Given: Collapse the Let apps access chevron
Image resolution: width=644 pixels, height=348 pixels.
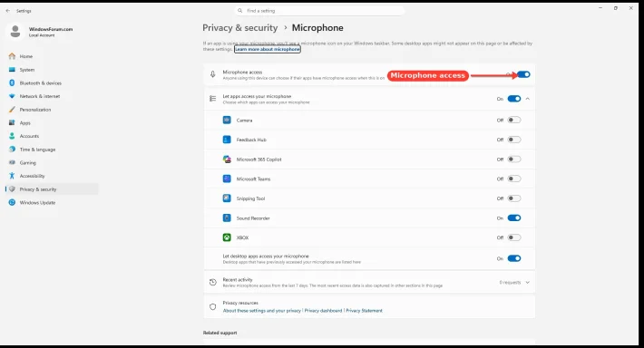Looking at the screenshot, I should 528,99.
